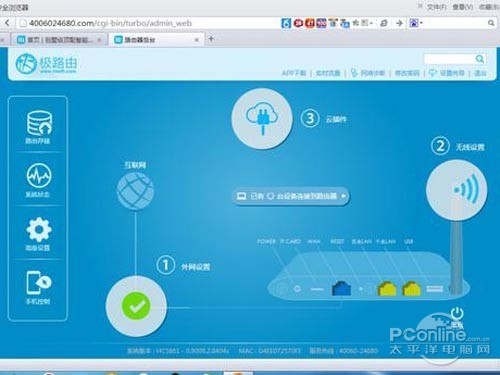
Task: Click the header search input field
Action: [x=449, y=59]
